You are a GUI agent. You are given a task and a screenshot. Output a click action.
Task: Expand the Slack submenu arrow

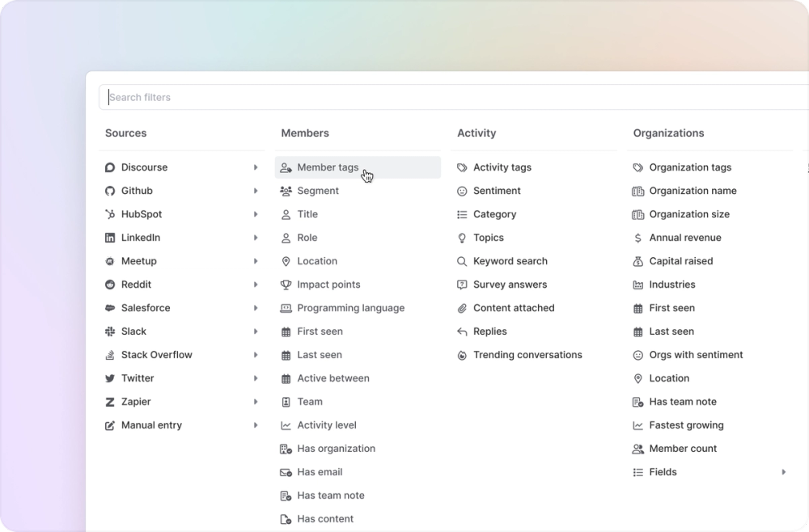pos(256,331)
